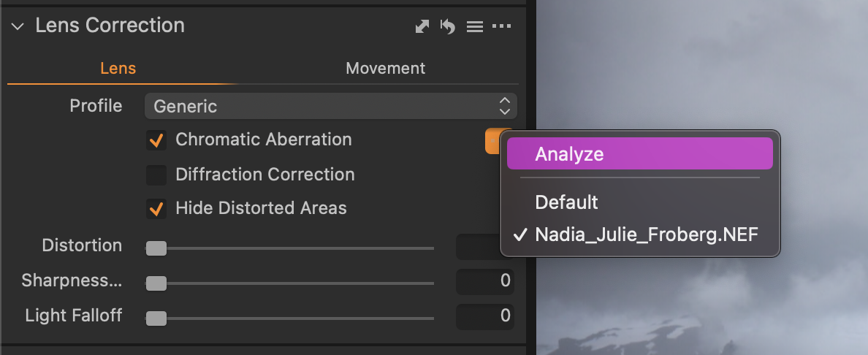Open the three-dots action menu icon
The height and width of the screenshot is (355, 868).
pyautogui.click(x=501, y=26)
